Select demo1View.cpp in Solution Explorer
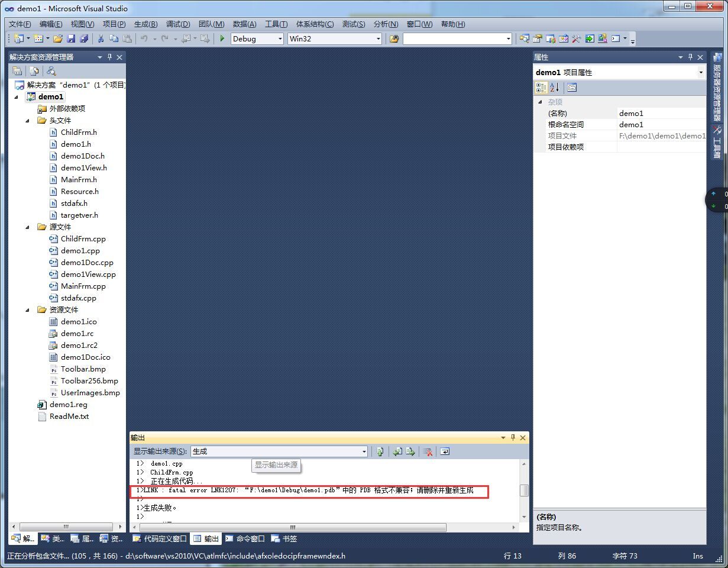 pos(88,275)
